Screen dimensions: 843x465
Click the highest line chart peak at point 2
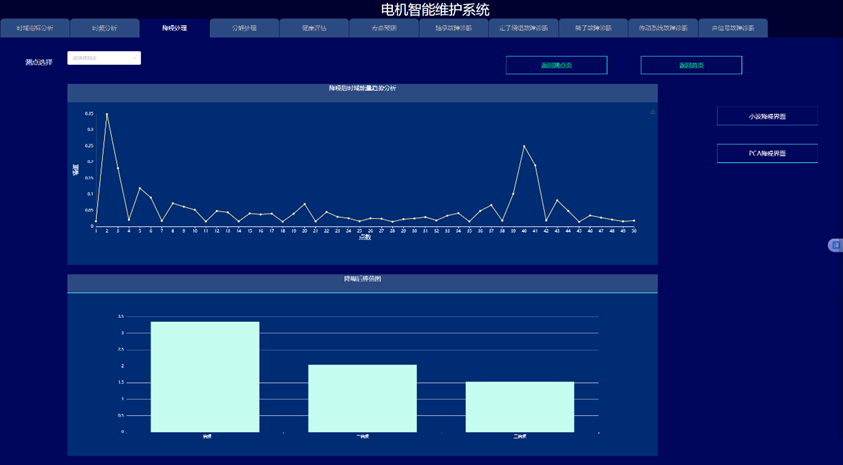tap(107, 114)
